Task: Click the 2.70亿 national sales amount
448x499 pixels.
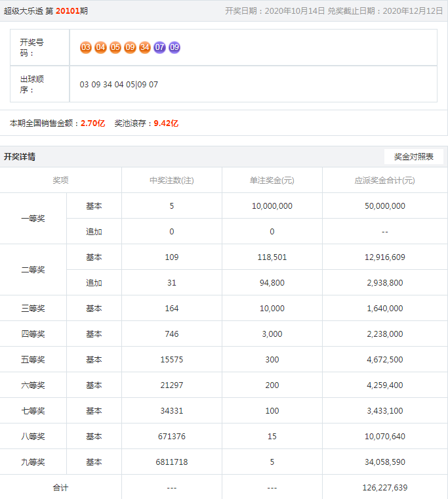Action: [x=92, y=123]
